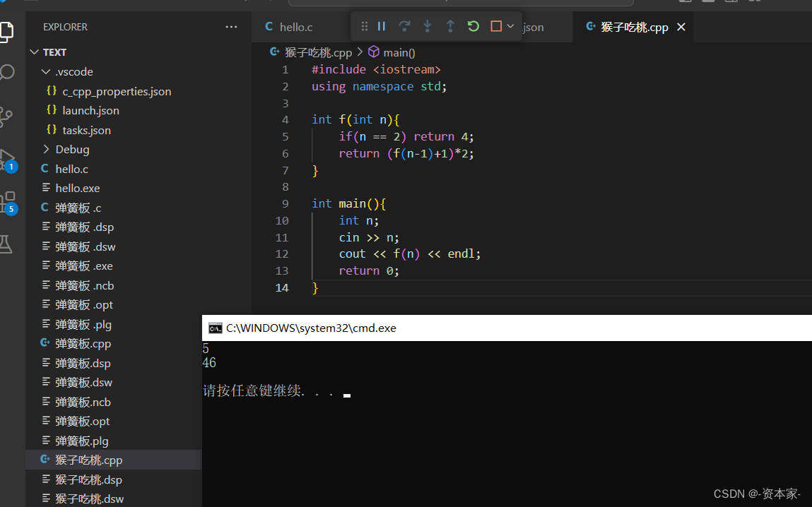Click the output value 46 in console

click(x=209, y=363)
